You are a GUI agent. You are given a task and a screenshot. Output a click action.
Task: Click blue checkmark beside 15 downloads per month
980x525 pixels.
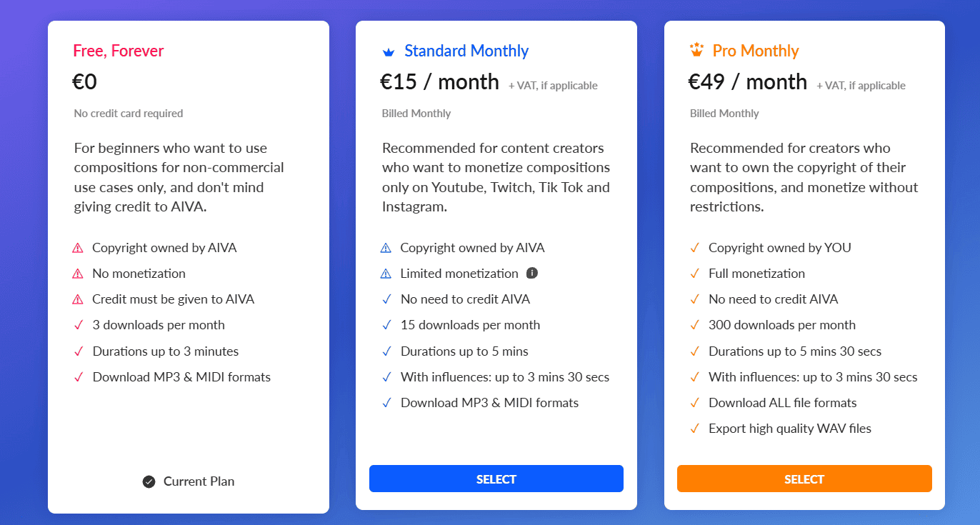[386, 325]
